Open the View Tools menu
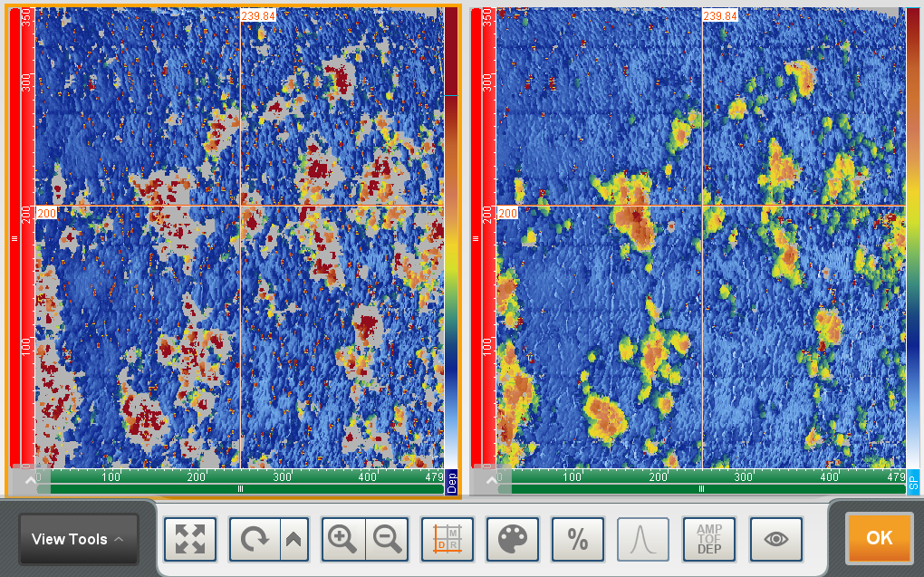 (77, 538)
